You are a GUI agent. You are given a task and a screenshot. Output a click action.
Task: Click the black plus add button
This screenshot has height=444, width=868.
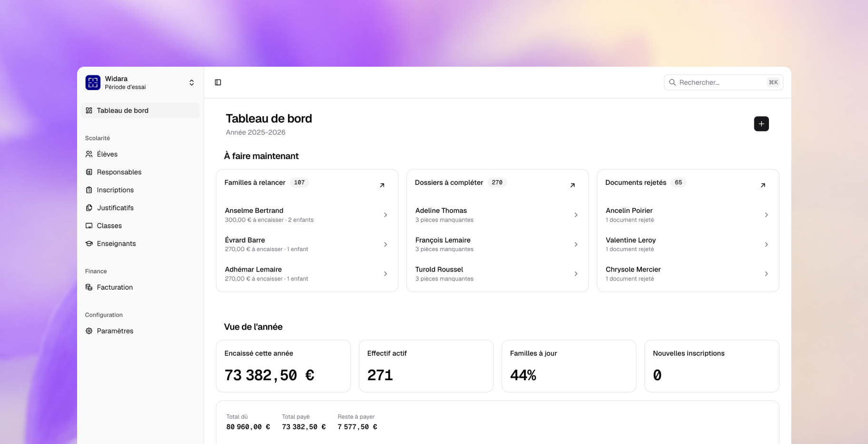point(761,124)
